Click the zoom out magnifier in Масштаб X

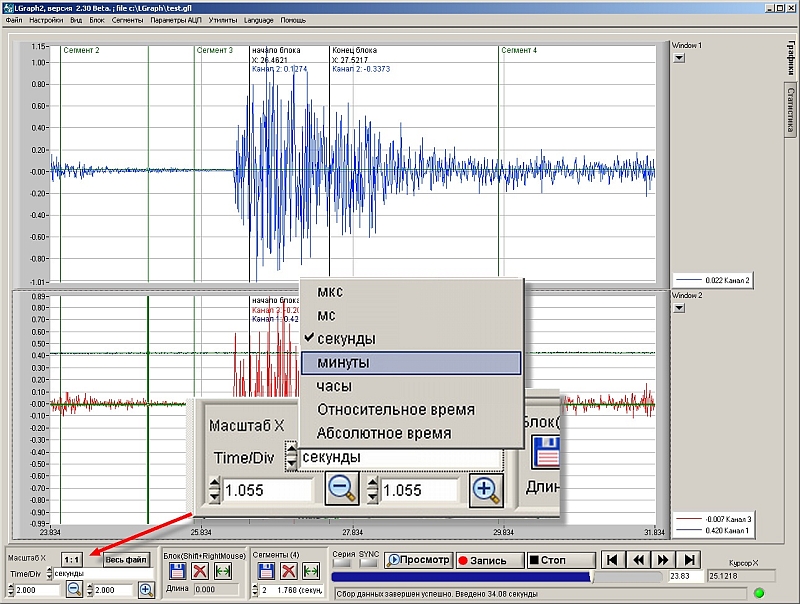(x=74, y=589)
